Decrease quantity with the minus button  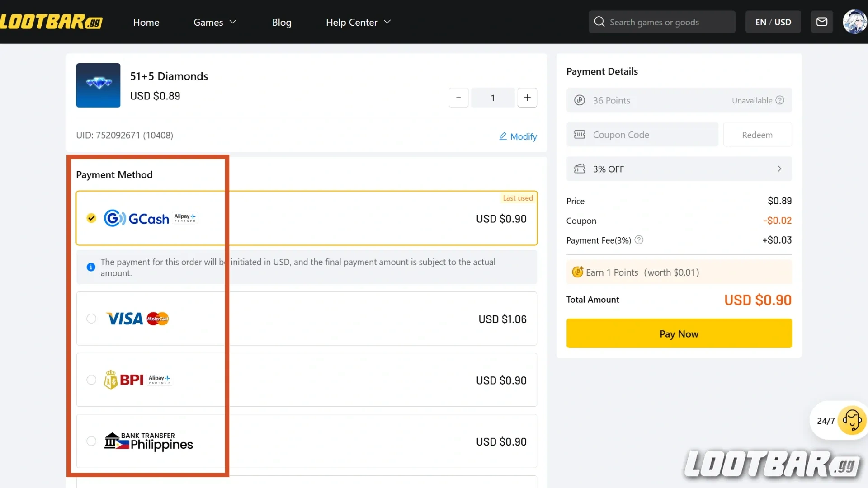click(458, 98)
